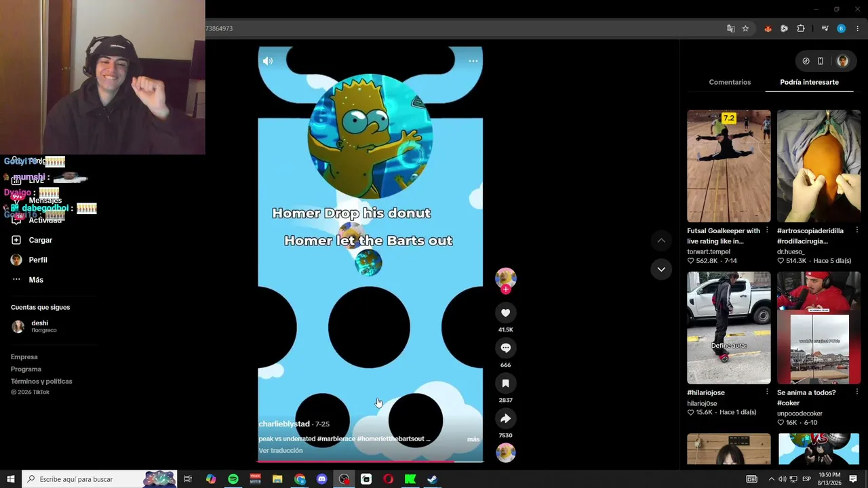Switch to the Comentarios tab
This screenshot has height=488, width=868.
pos(730,82)
